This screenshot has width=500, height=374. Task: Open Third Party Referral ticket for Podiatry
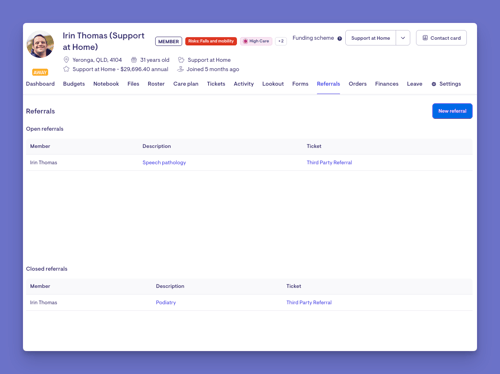click(x=309, y=302)
